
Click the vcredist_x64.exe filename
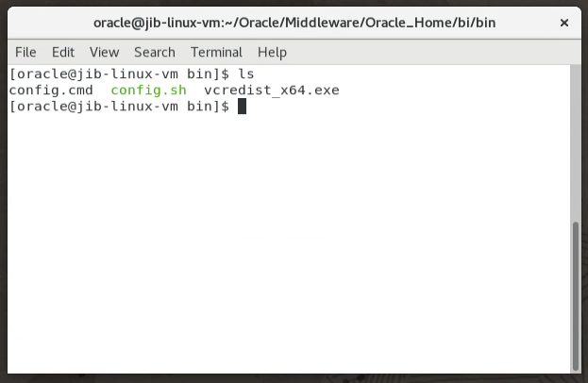pyautogui.click(x=272, y=91)
